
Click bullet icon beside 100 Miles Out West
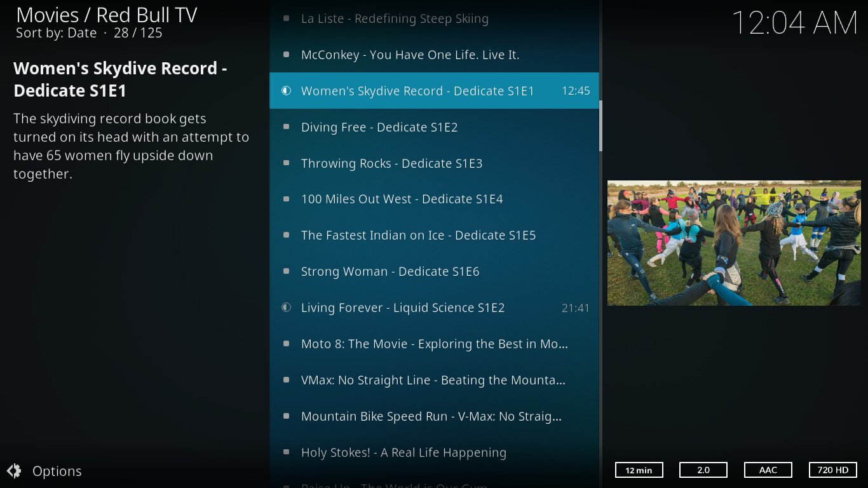287,199
